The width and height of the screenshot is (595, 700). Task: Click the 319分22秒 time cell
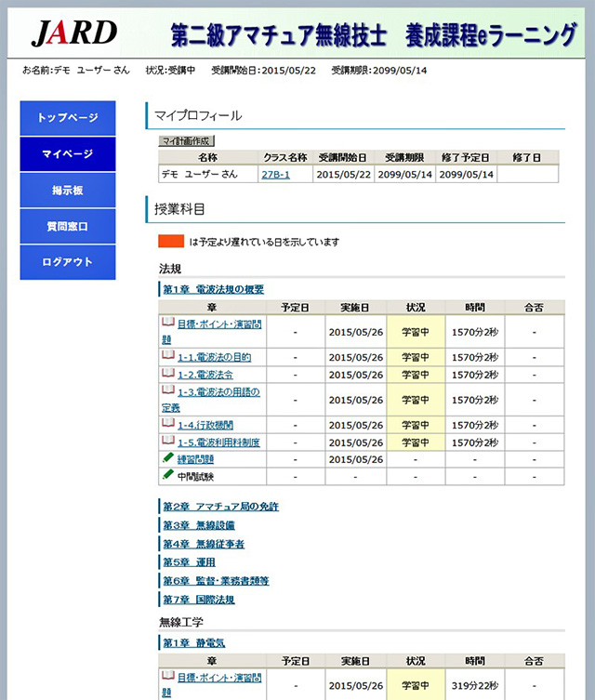(x=475, y=685)
